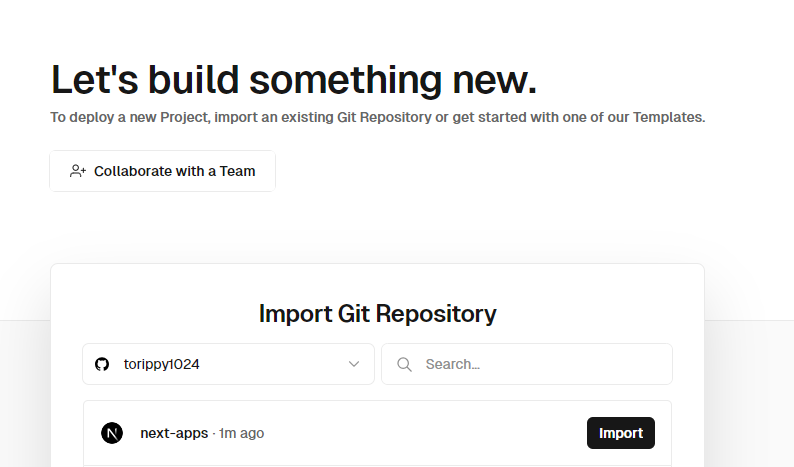The height and width of the screenshot is (467, 794).
Task: Click the Collaborate with a Team button
Action: (x=163, y=171)
